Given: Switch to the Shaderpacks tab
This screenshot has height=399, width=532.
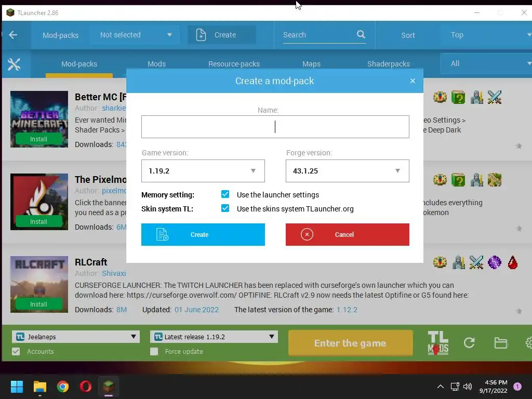Looking at the screenshot, I should (389, 64).
